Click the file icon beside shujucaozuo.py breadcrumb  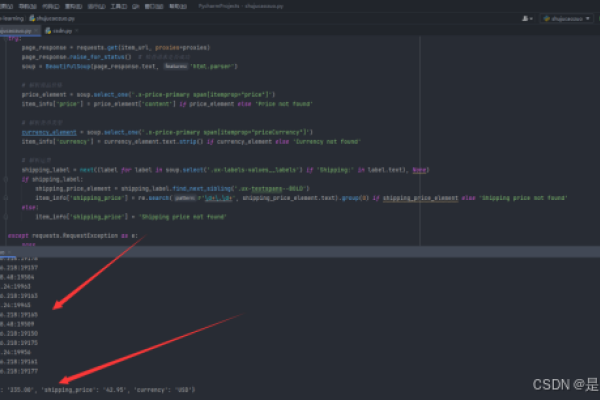[34, 18]
